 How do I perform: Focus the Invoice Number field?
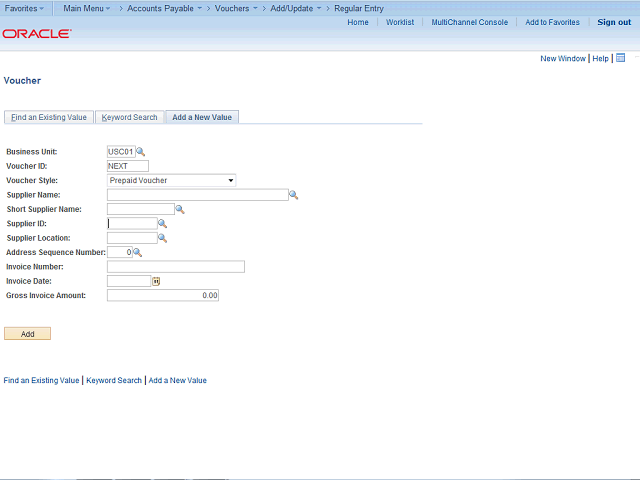[176, 267]
